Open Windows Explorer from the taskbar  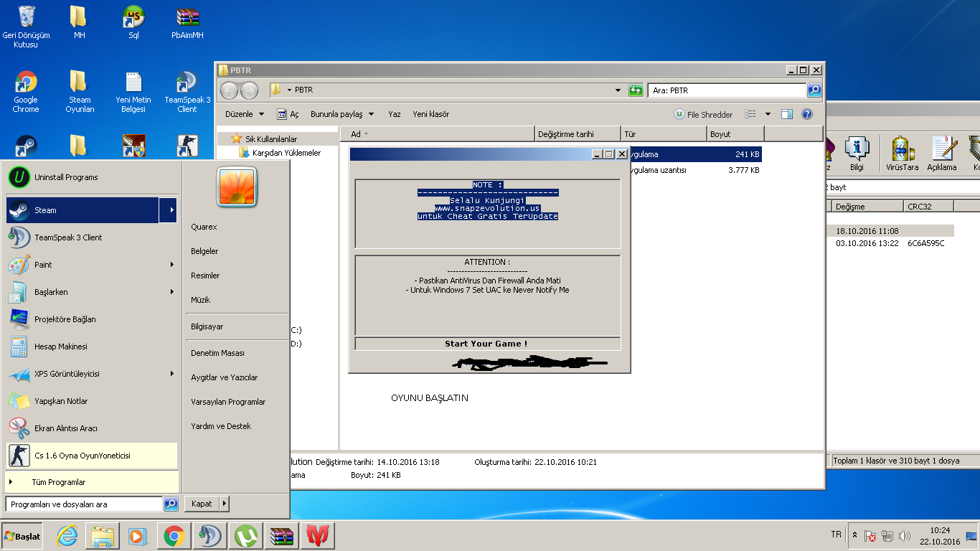click(103, 536)
